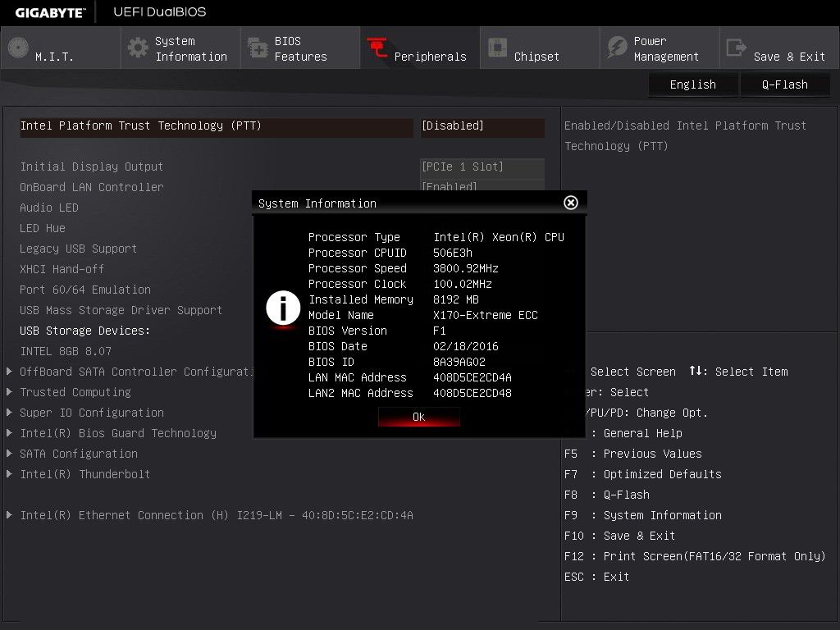Image resolution: width=840 pixels, height=630 pixels.
Task: Expand the SATA Configuration arrow
Action: (x=9, y=453)
